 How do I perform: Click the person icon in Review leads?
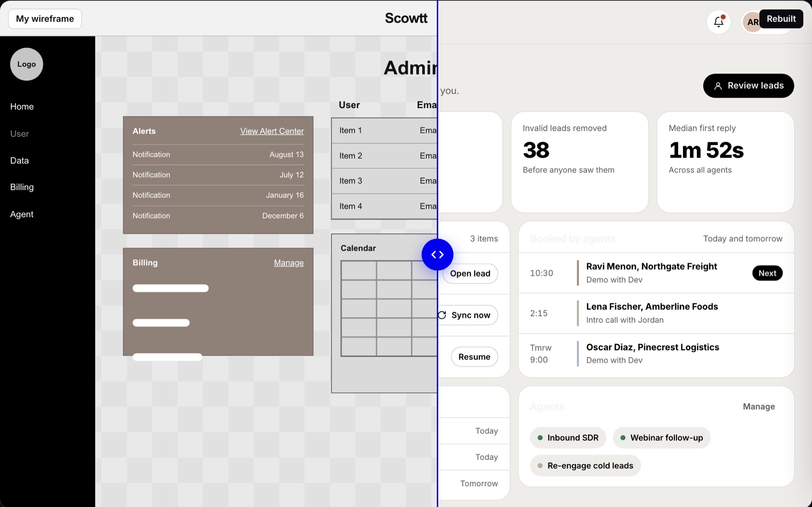(718, 86)
